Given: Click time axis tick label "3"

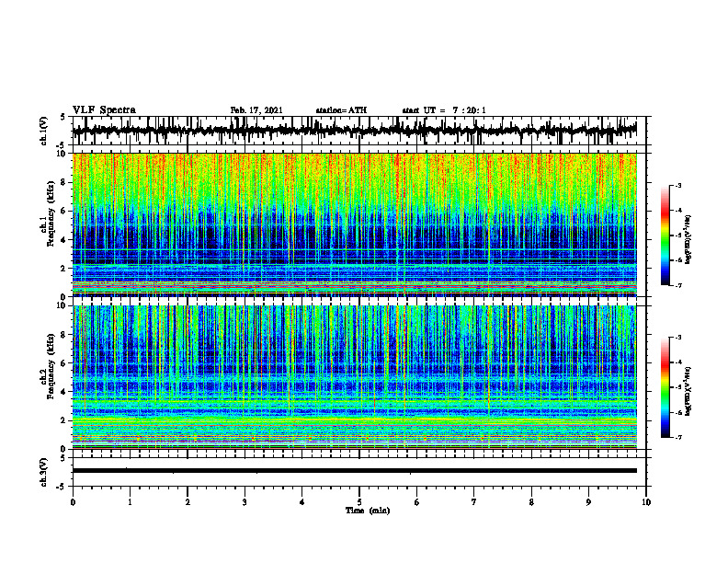Looking at the screenshot, I should point(245,502).
